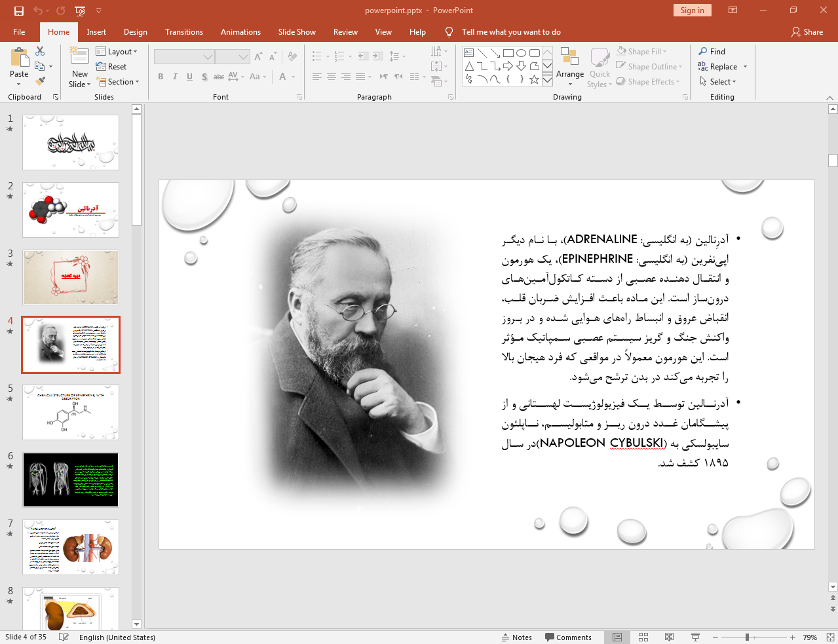This screenshot has height=644, width=838.
Task: Toggle Normal view in status bar
Action: click(617, 637)
